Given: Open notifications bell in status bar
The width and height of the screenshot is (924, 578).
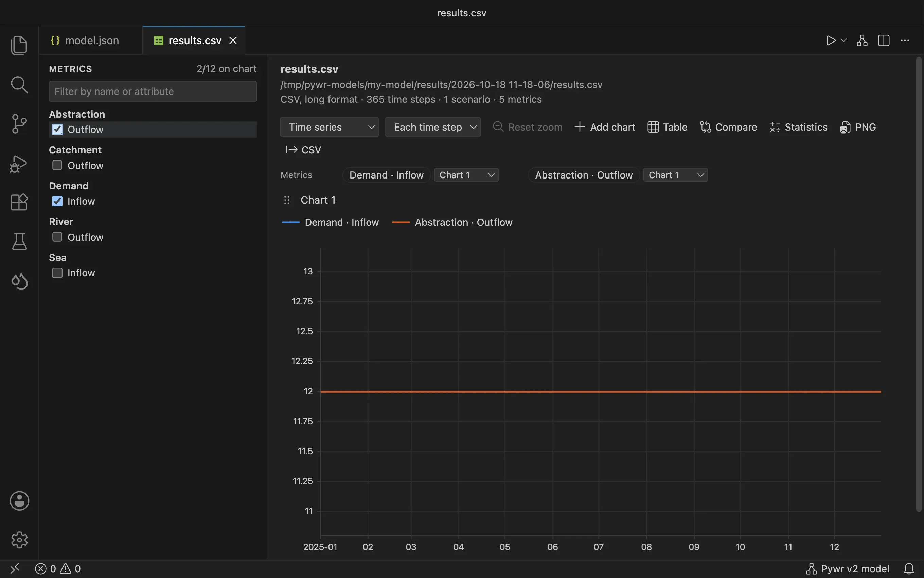Looking at the screenshot, I should [909, 569].
